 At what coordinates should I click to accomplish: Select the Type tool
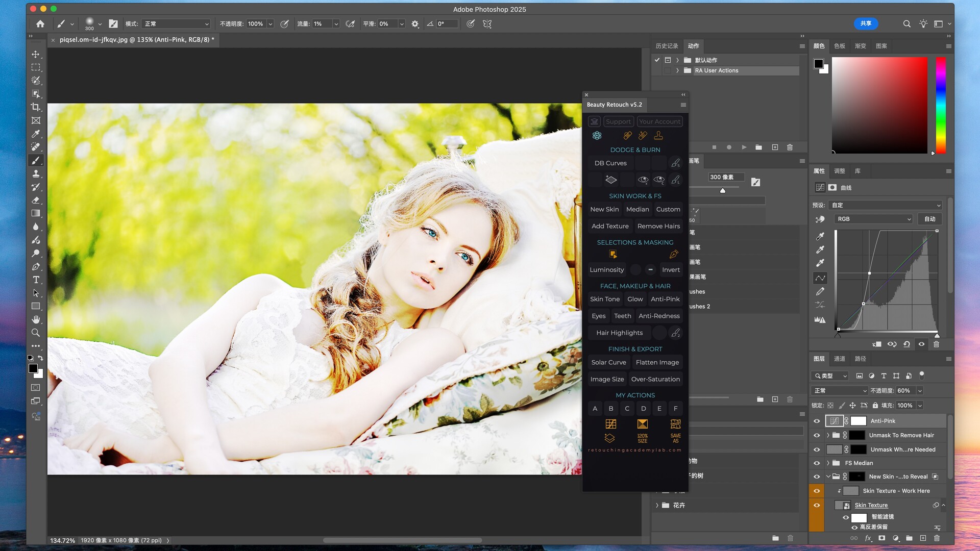36,280
